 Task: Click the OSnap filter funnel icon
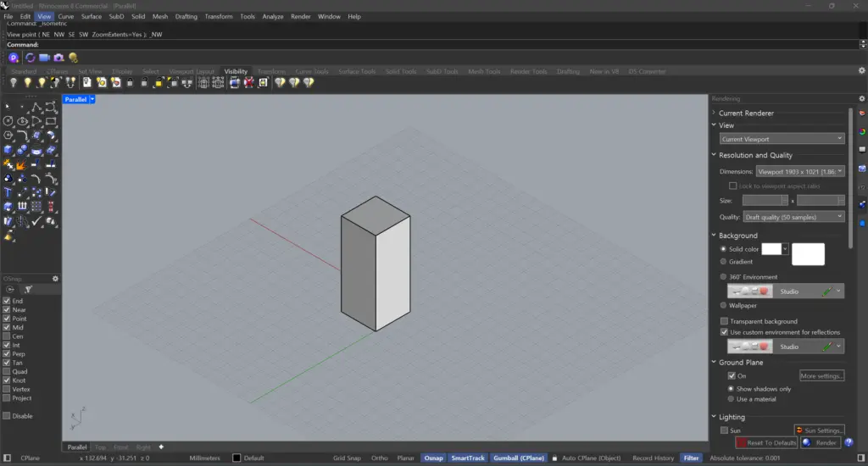[28, 290]
